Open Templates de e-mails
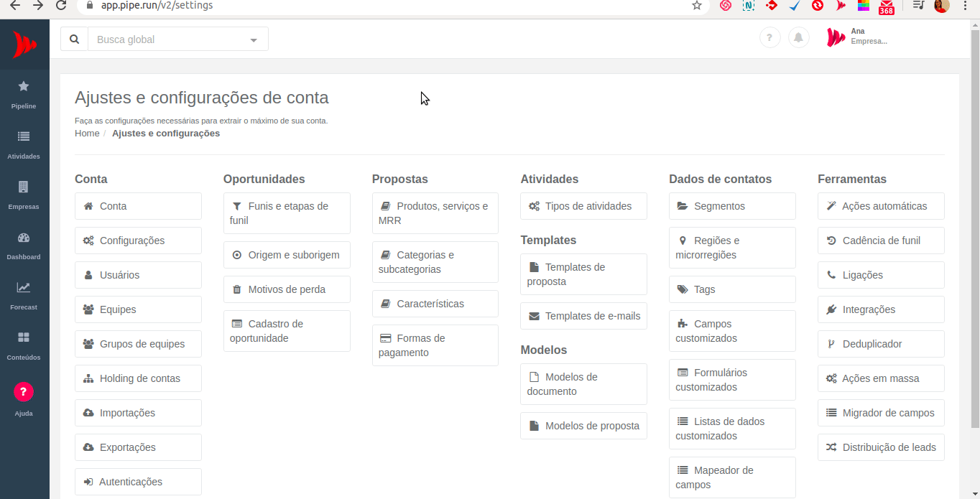980x499 pixels. pos(583,316)
